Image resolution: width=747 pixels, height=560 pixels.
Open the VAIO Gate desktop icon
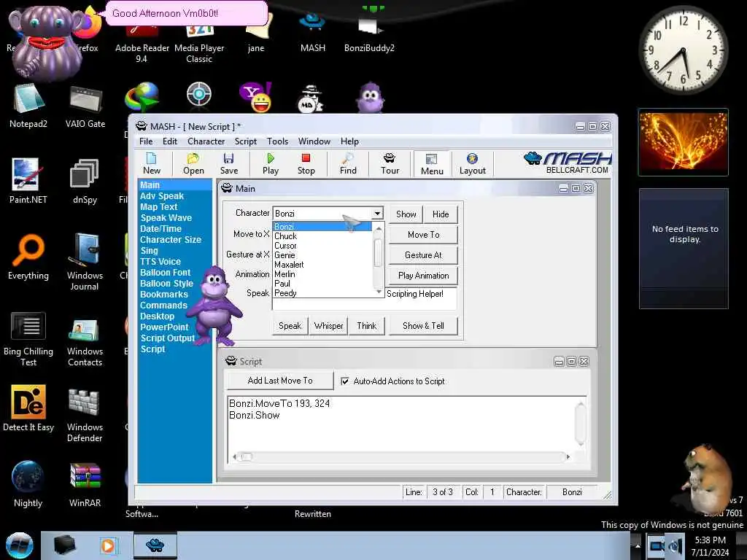point(85,106)
